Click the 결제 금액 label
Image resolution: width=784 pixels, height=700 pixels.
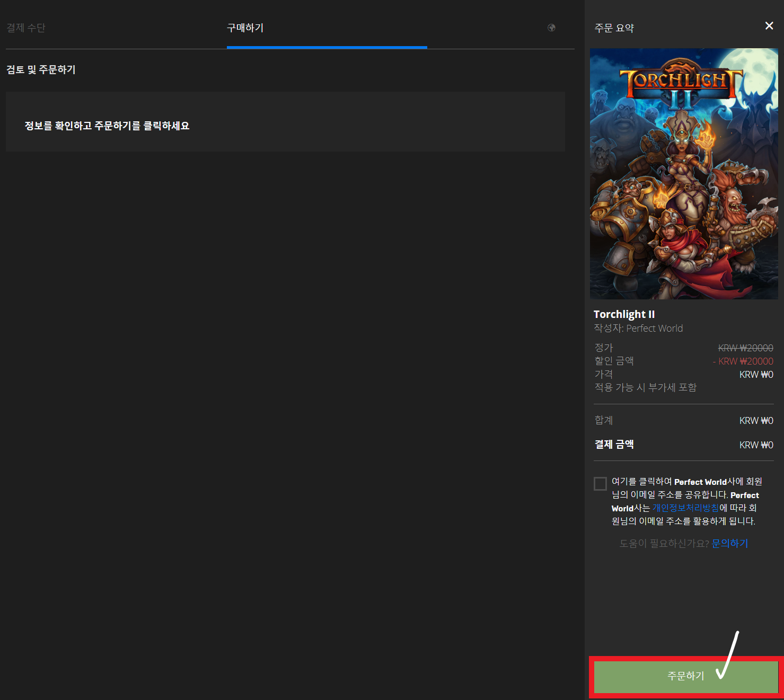614,445
